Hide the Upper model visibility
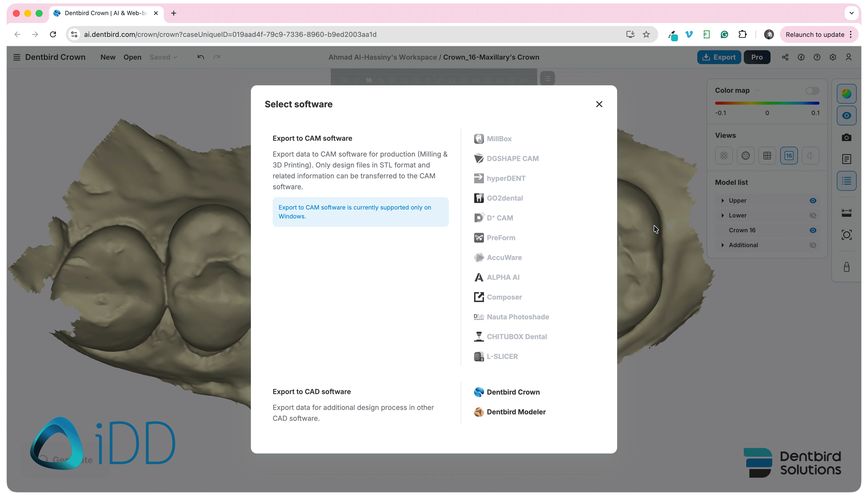The image size is (868, 496). pyautogui.click(x=813, y=201)
